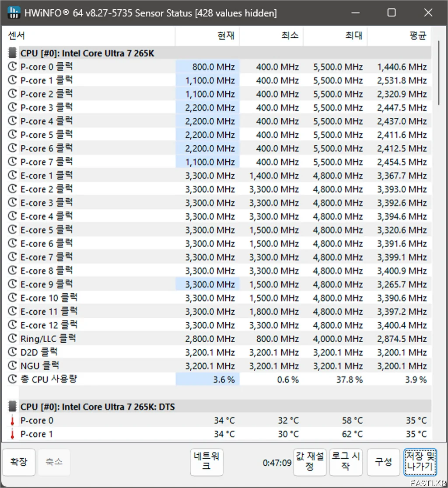Select the P-core 4 클럭 row label
This screenshot has width=448, height=488.
(x=46, y=121)
